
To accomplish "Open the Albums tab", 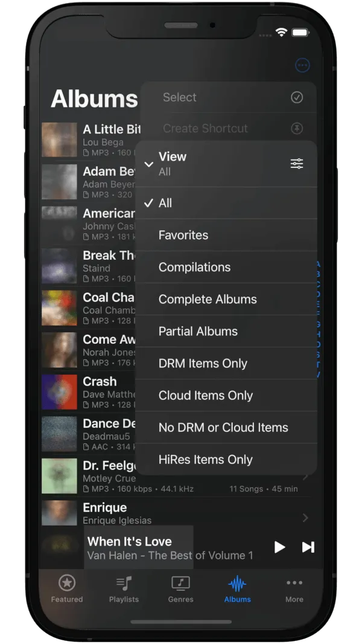I will 237,588.
